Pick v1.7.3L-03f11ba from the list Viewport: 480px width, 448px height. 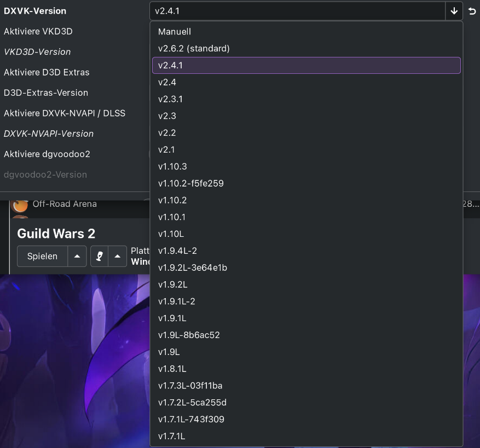click(306, 386)
